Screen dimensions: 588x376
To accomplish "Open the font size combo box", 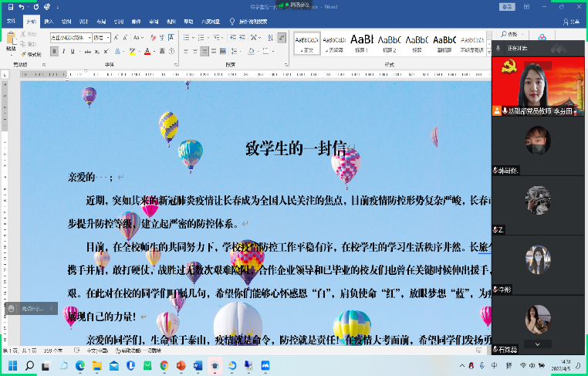I will point(102,38).
